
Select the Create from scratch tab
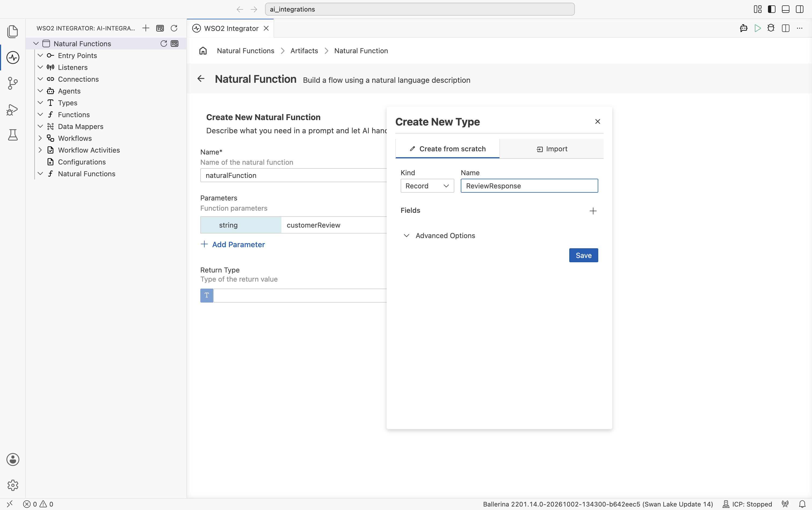447,149
